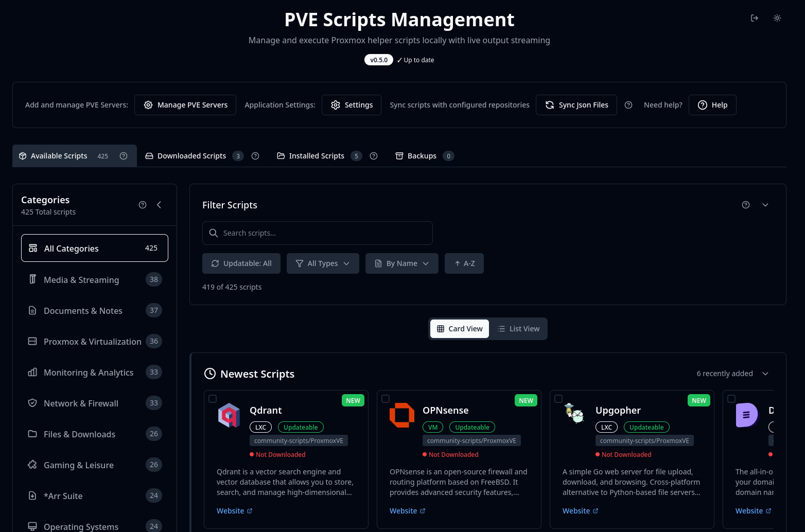The image size is (805, 532).
Task: Switch to Downloaded Scripts tab
Action: pyautogui.click(x=191, y=156)
